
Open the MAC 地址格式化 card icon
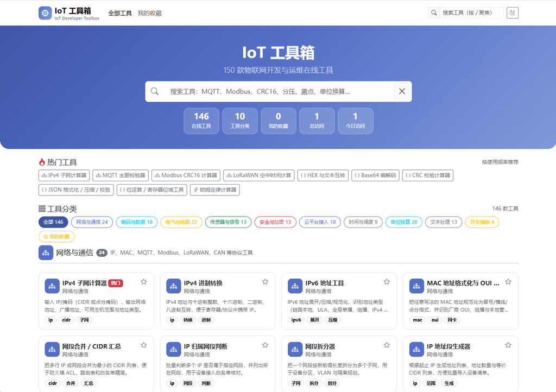(416, 286)
